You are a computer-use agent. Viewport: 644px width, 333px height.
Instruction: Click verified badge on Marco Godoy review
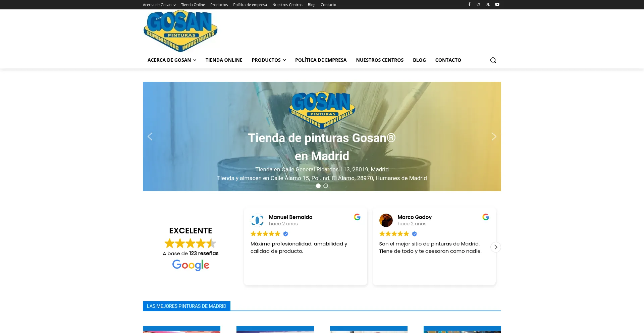415,234
